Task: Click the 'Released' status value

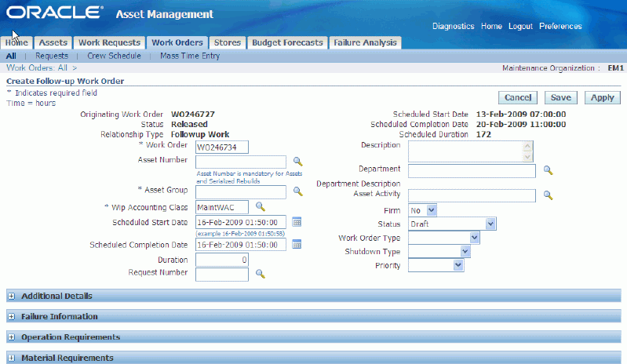Action: tap(189, 124)
